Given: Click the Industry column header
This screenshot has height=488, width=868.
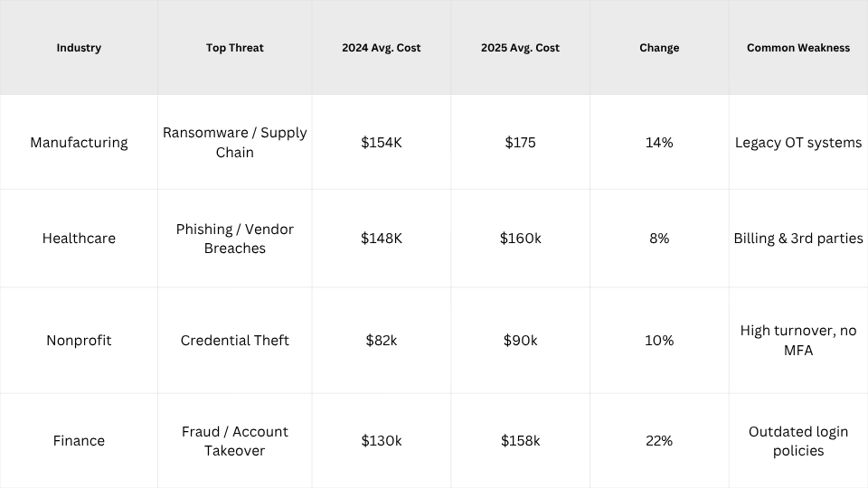Looking at the screenshot, I should (x=79, y=48).
